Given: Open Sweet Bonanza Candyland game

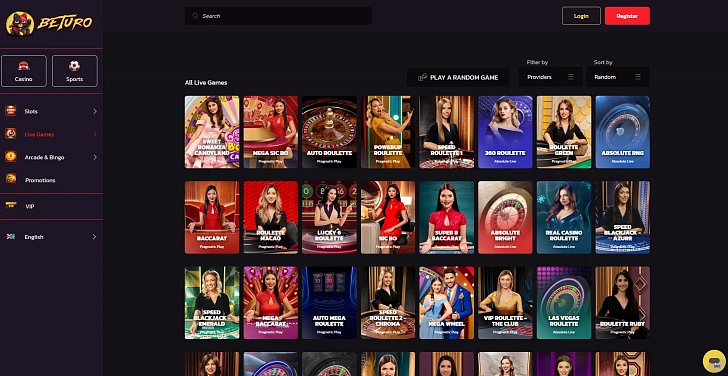Looking at the screenshot, I should 212,132.
